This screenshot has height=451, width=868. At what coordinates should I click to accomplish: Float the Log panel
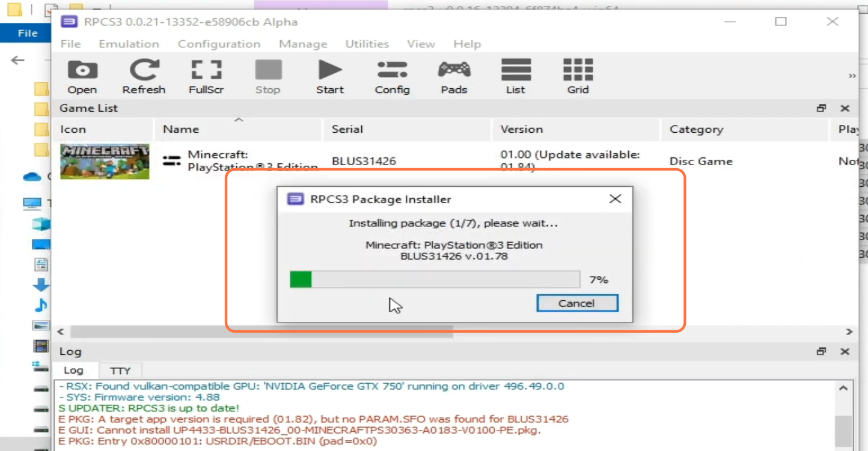click(x=822, y=351)
